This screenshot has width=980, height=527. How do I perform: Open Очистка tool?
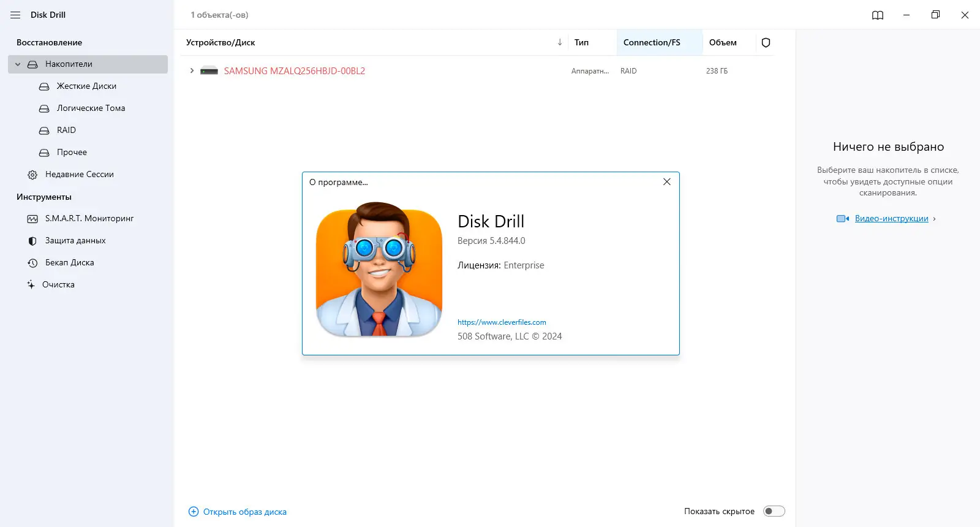pos(58,284)
